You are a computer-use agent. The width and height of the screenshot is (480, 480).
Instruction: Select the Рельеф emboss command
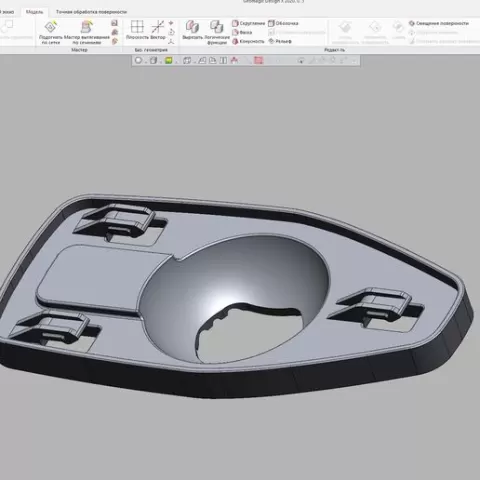(x=280, y=41)
